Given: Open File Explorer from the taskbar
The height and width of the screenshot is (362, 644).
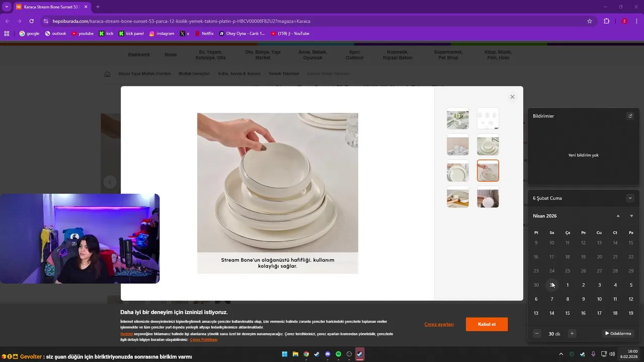Looking at the screenshot, I should point(295,354).
